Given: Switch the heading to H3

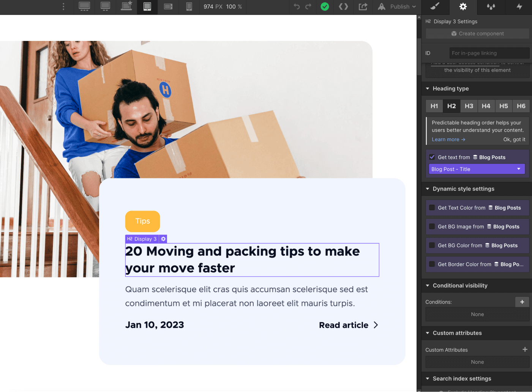Looking at the screenshot, I should (469, 106).
